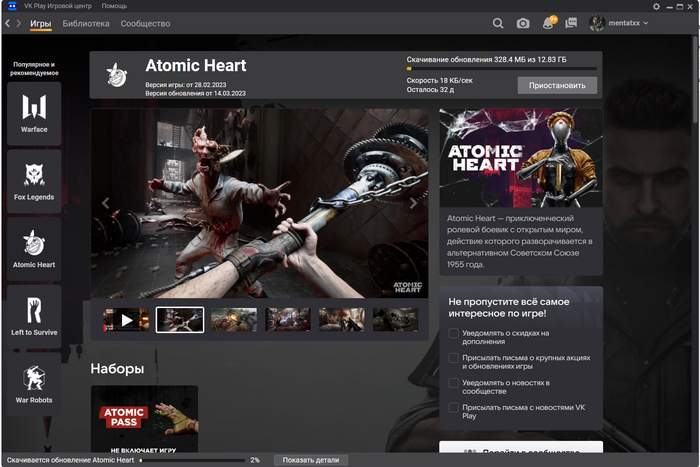The image size is (700, 467).
Task: Click Atomic Heart logo in the header
Action: coord(117,75)
